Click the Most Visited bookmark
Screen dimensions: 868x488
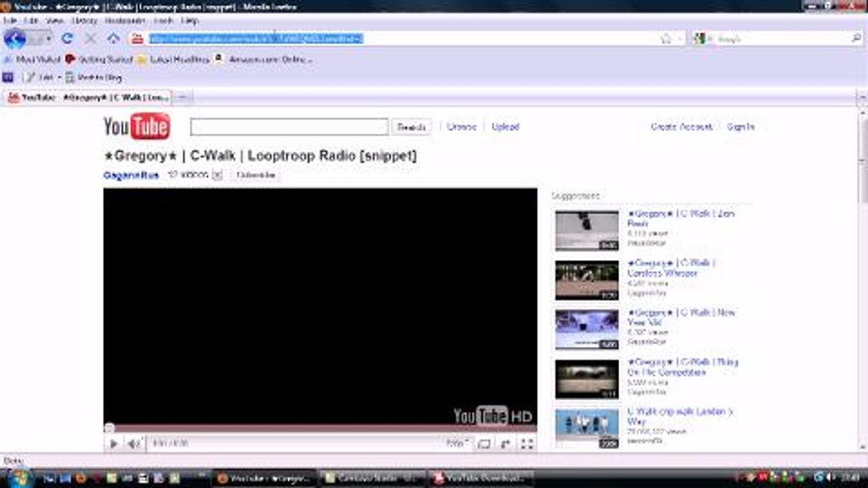(x=33, y=60)
